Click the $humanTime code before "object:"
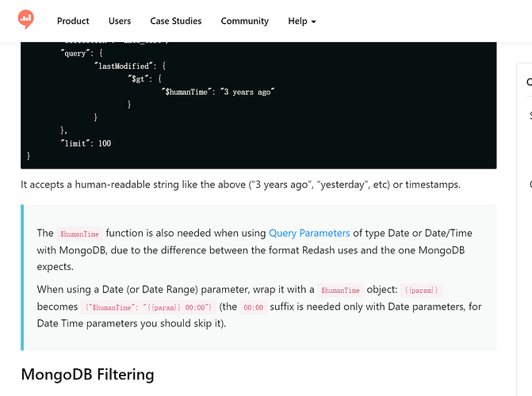 click(x=340, y=290)
